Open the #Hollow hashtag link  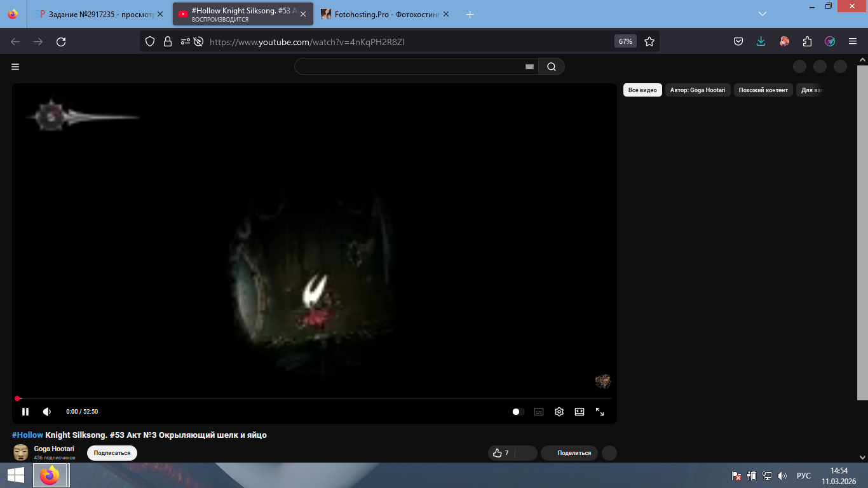click(27, 435)
